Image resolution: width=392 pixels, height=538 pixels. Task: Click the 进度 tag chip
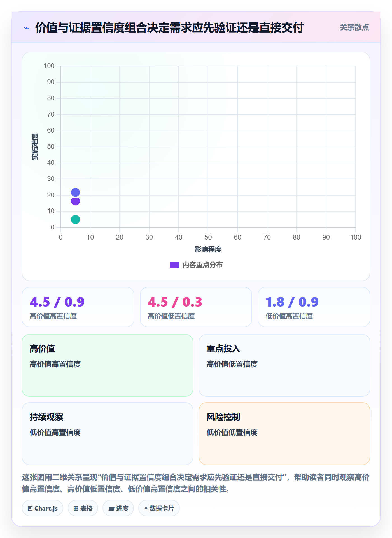(118, 508)
